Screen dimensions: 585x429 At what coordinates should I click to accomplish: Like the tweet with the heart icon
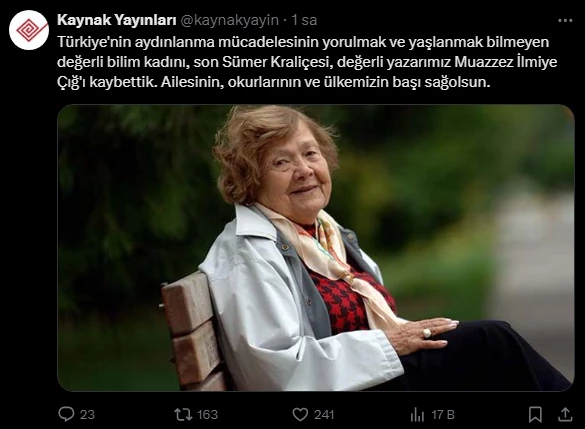300,414
